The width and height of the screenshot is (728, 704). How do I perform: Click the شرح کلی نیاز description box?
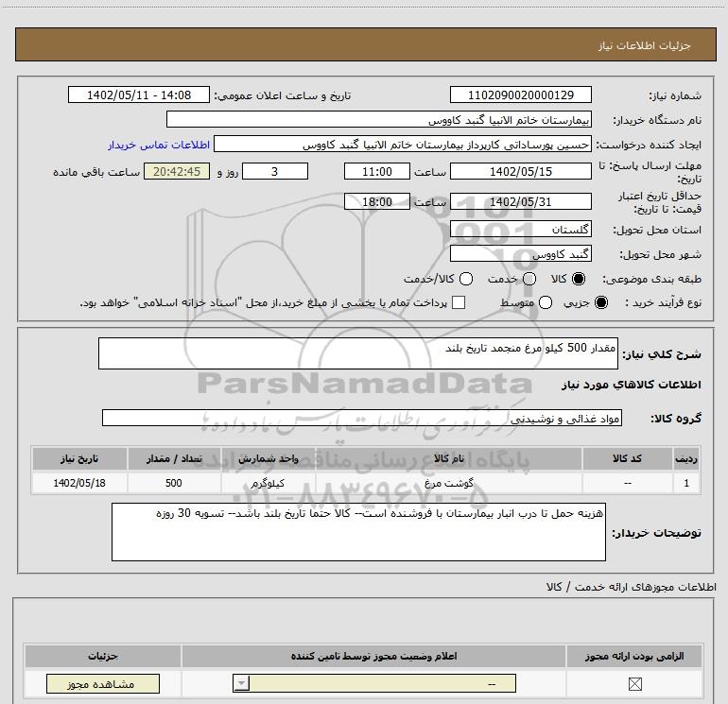click(x=358, y=353)
